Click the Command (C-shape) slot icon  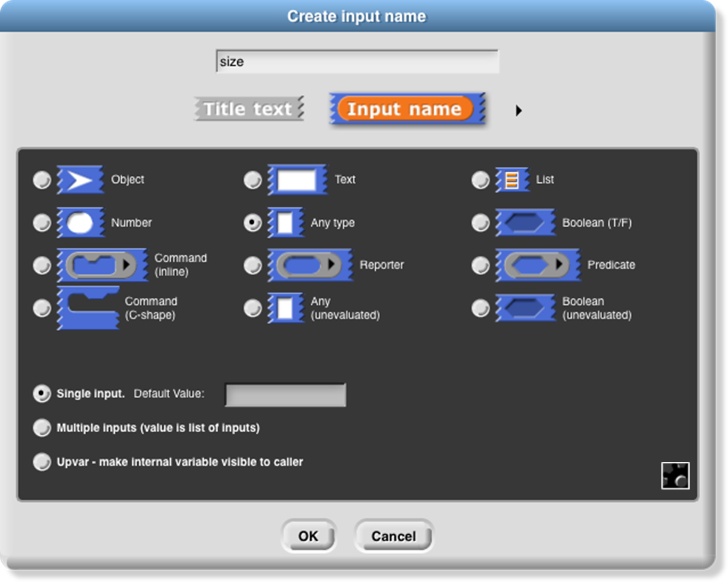(x=88, y=308)
